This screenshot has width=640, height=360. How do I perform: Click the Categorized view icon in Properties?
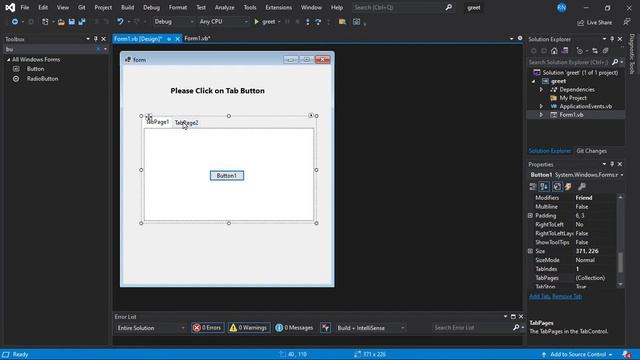533,187
